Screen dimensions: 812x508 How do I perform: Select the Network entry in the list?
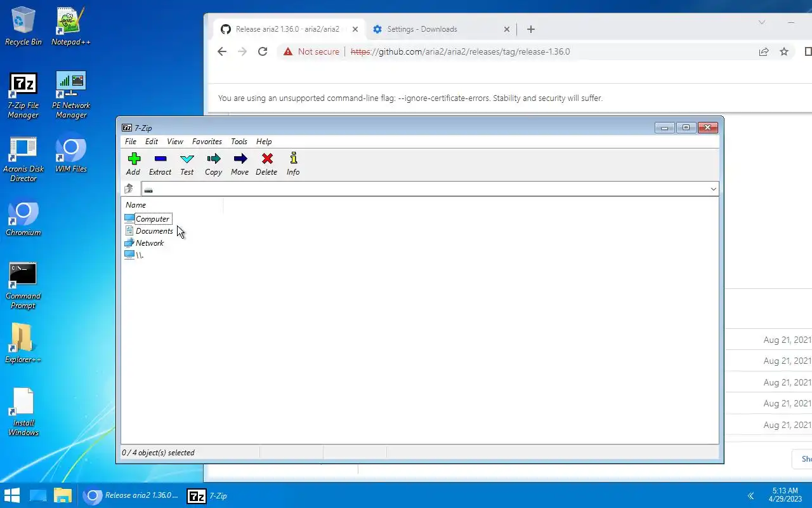(x=144, y=243)
